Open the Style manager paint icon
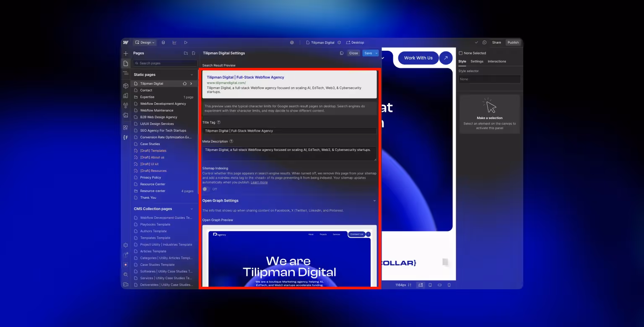The width and height of the screenshot is (644, 327). 125,96
